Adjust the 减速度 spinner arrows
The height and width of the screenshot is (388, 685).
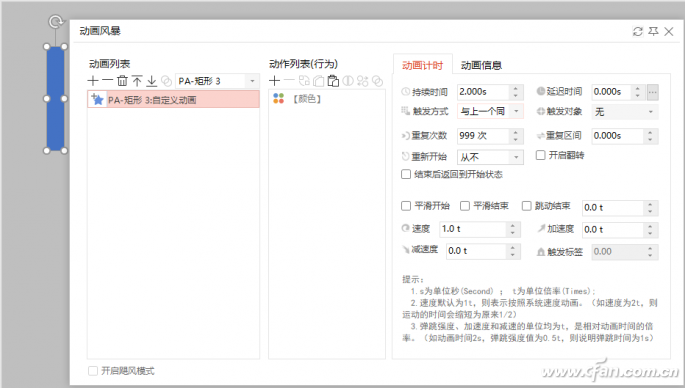click(x=513, y=251)
